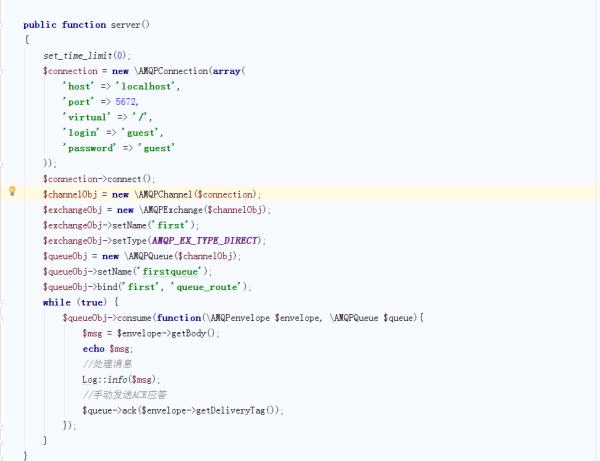Click the 'array' keyword
This screenshot has width=600, height=461.
(227, 71)
